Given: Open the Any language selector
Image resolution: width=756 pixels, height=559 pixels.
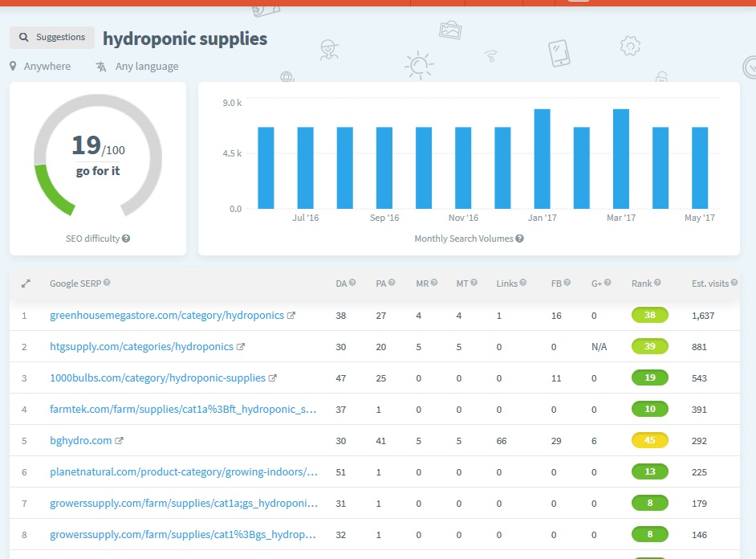Looking at the screenshot, I should click(x=137, y=67).
